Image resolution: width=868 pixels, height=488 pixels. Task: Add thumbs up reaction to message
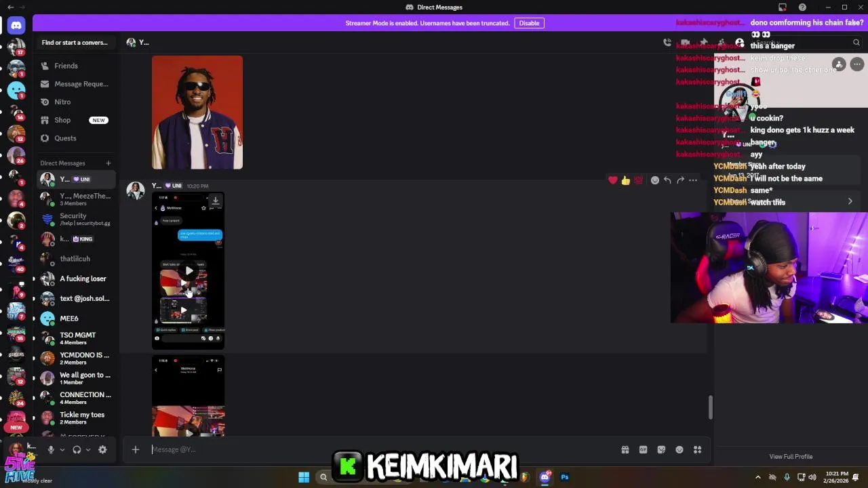point(625,180)
